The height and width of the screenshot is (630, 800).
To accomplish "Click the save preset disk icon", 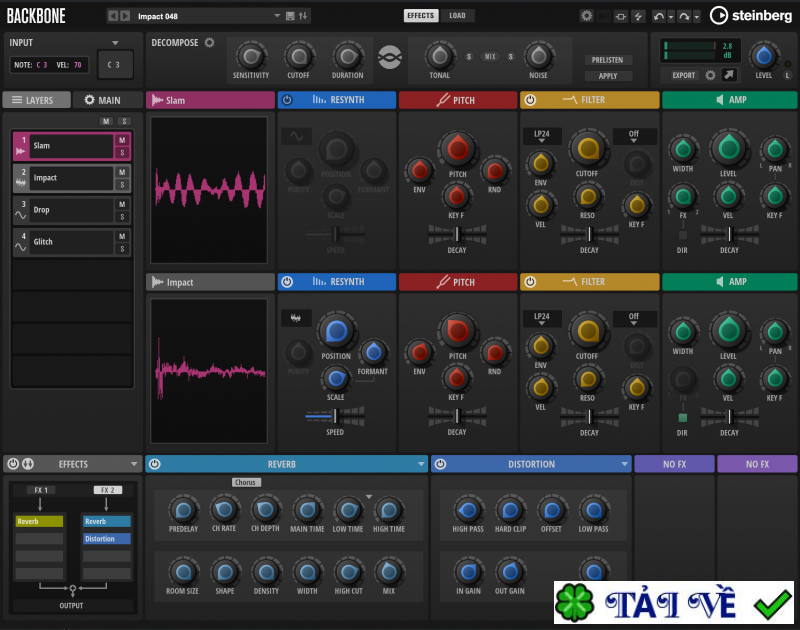I will 290,16.
